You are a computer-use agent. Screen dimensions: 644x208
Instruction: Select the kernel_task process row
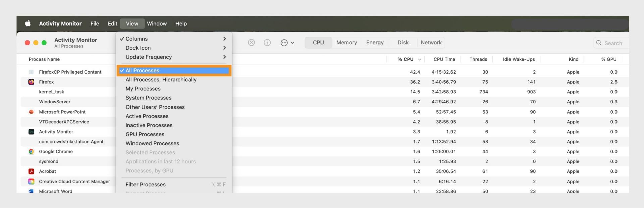(x=51, y=92)
